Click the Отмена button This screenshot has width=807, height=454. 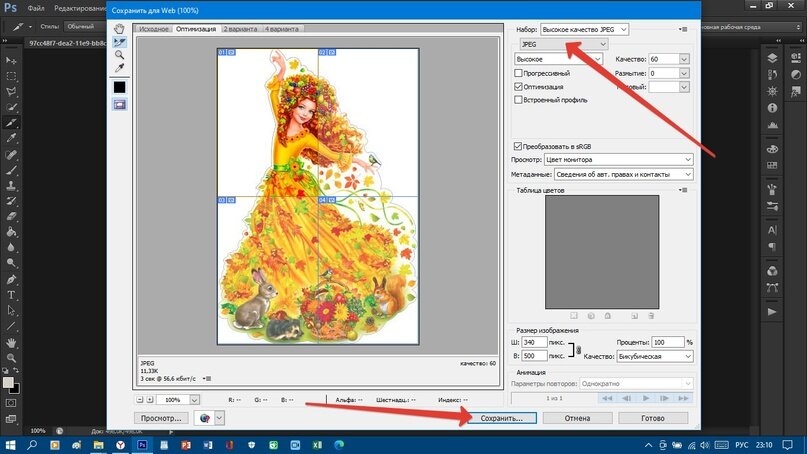(577, 418)
